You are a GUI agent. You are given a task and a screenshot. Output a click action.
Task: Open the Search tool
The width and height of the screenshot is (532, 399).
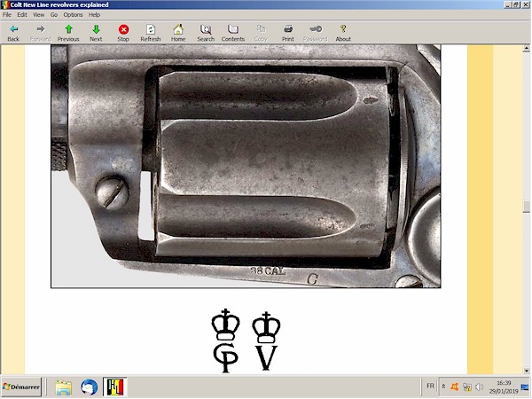(x=206, y=33)
